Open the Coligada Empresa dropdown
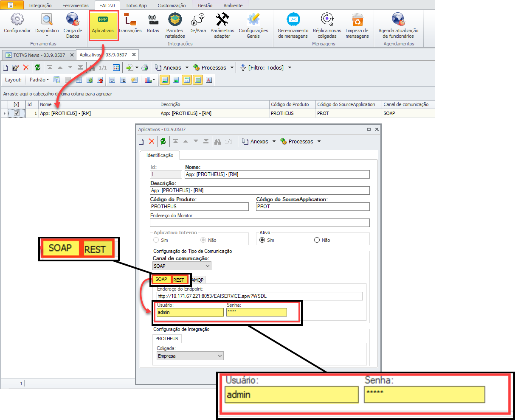This screenshot has width=515, height=420. pyautogui.click(x=190, y=356)
